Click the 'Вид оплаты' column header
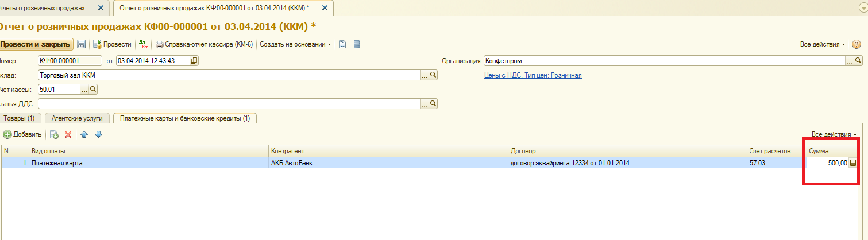The width and height of the screenshot is (868, 240). coord(149,151)
